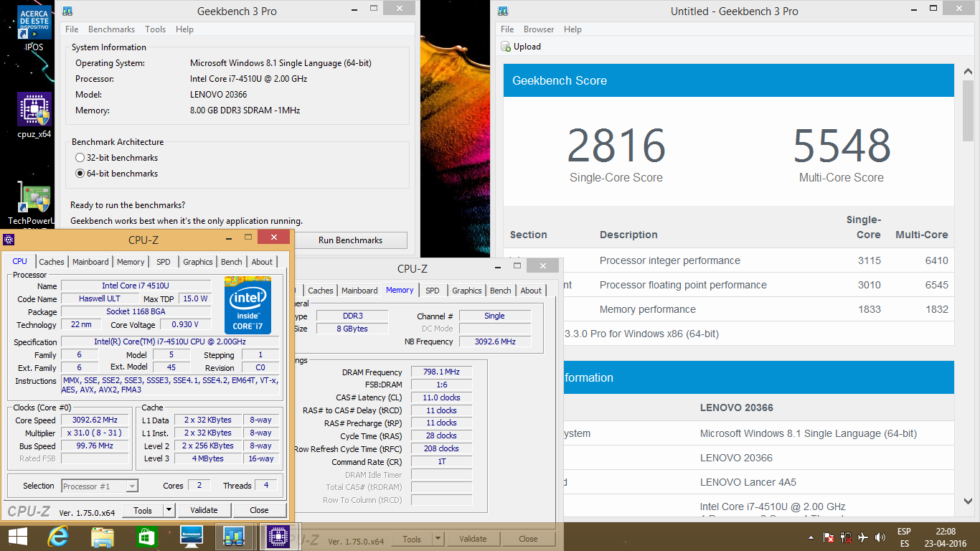Click Validate in front CPU-Z window

pos(204,510)
